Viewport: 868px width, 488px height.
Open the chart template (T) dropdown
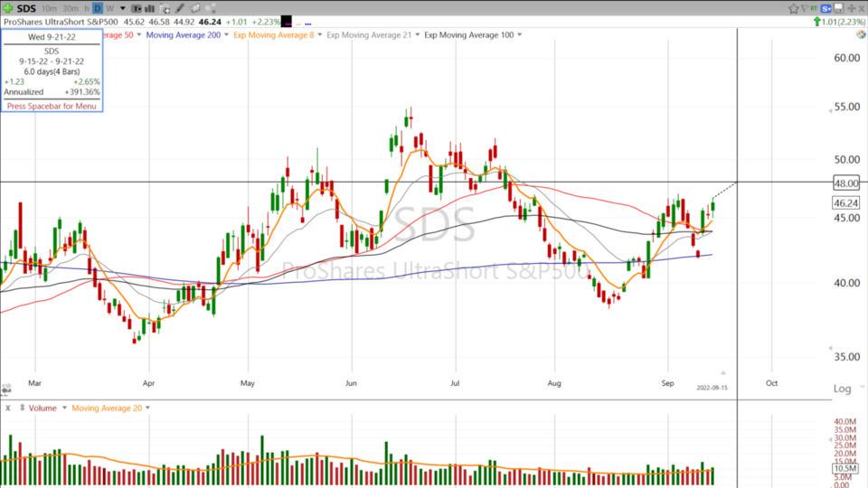tap(137, 8)
